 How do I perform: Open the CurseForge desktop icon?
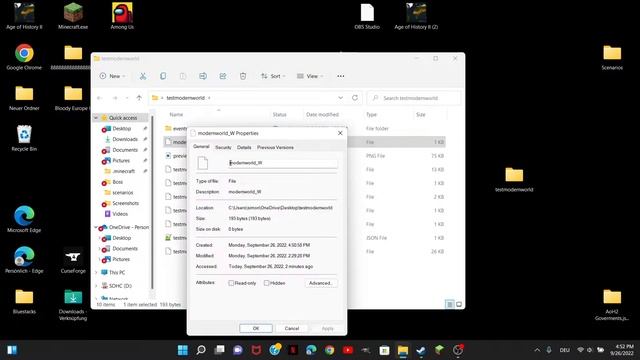tap(73, 261)
